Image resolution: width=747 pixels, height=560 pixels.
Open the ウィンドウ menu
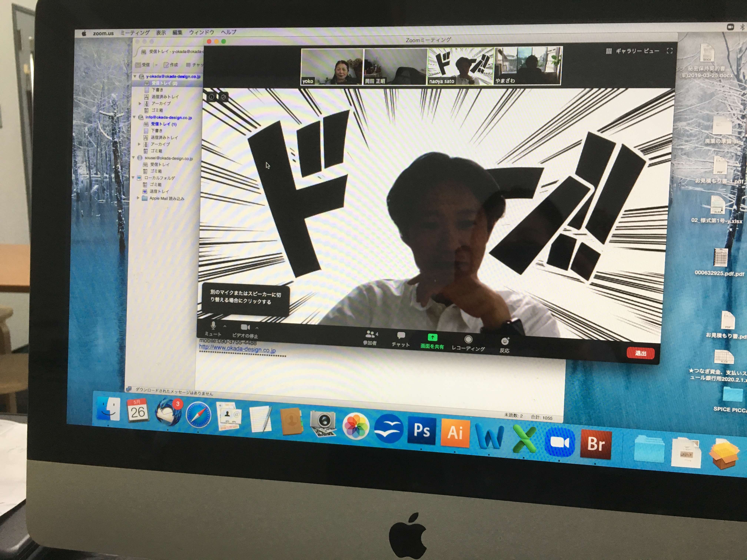click(x=202, y=32)
